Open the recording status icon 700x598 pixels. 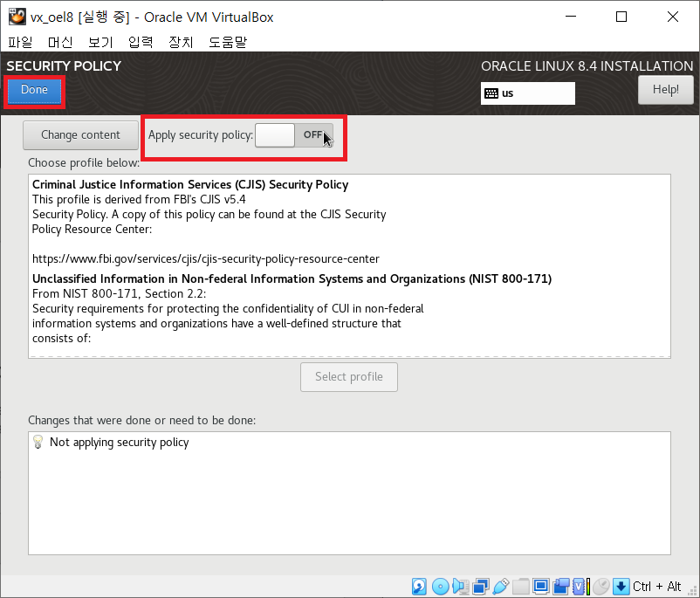561,587
